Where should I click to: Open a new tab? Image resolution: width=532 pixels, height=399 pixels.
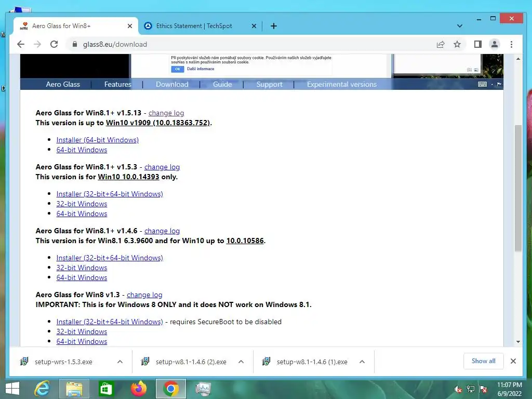(x=273, y=26)
